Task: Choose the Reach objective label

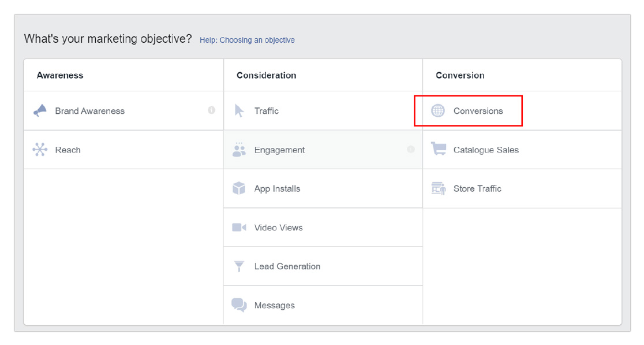Action: pyautogui.click(x=68, y=150)
